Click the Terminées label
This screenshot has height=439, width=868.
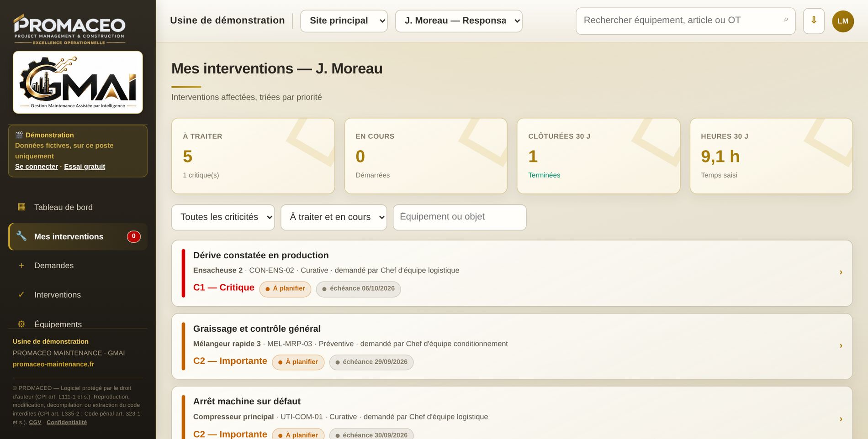click(544, 175)
